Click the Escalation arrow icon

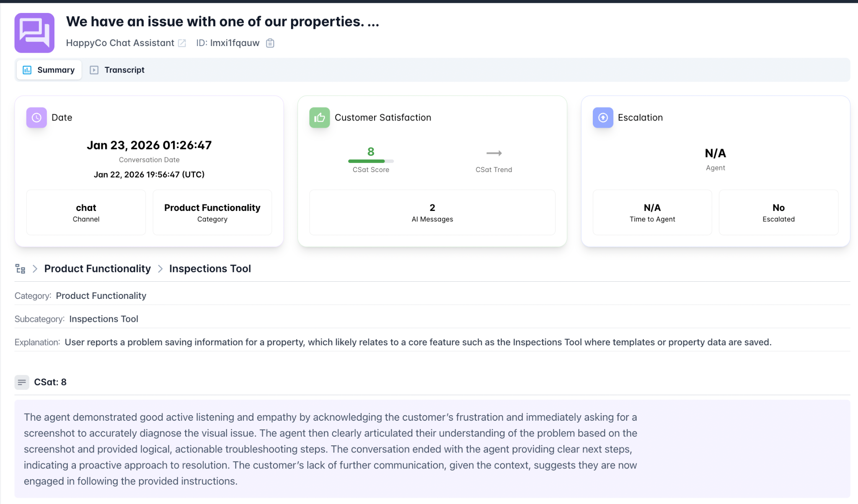coord(603,118)
